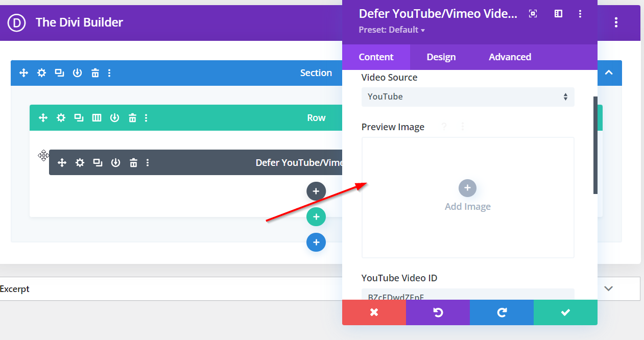Open settings for the Defer YouTube/Vimeo module
The width and height of the screenshot is (644, 340).
80,162
